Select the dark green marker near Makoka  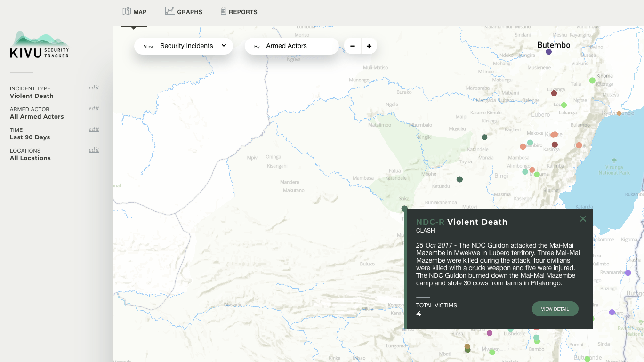tap(484, 137)
